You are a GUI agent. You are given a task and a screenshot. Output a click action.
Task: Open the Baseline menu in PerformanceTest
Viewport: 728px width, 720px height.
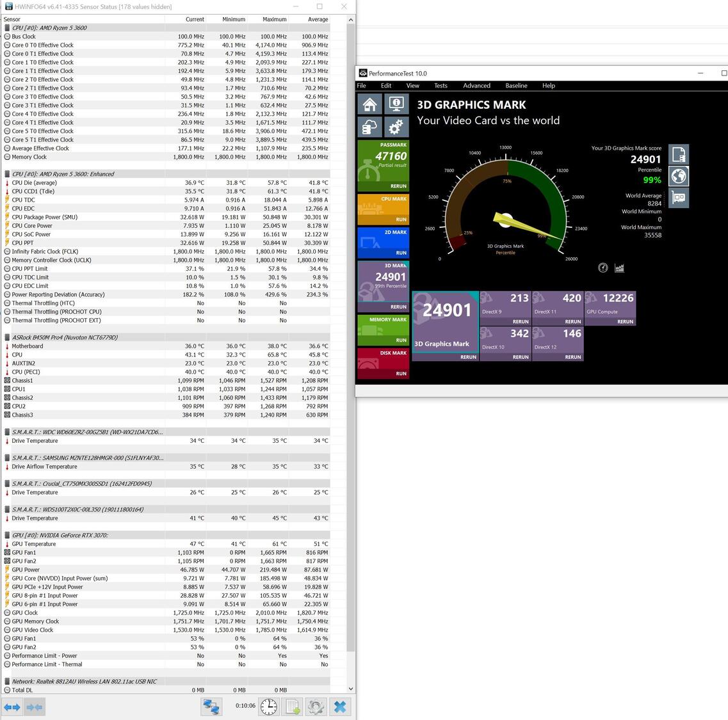516,85
